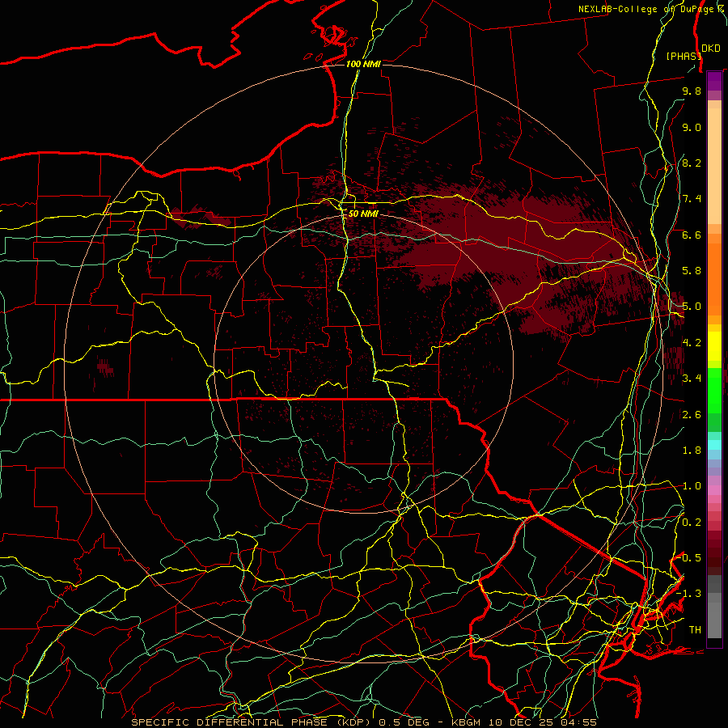Select the 9.0 value on the color scale
The height and width of the screenshot is (728, 728).
pyautogui.click(x=692, y=127)
